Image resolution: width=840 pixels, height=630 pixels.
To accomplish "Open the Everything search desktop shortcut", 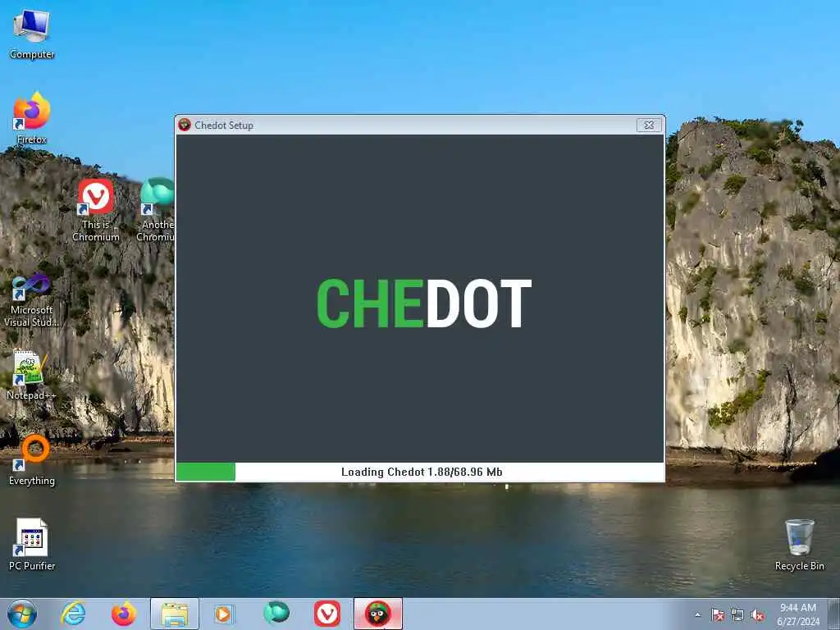I will click(x=32, y=461).
